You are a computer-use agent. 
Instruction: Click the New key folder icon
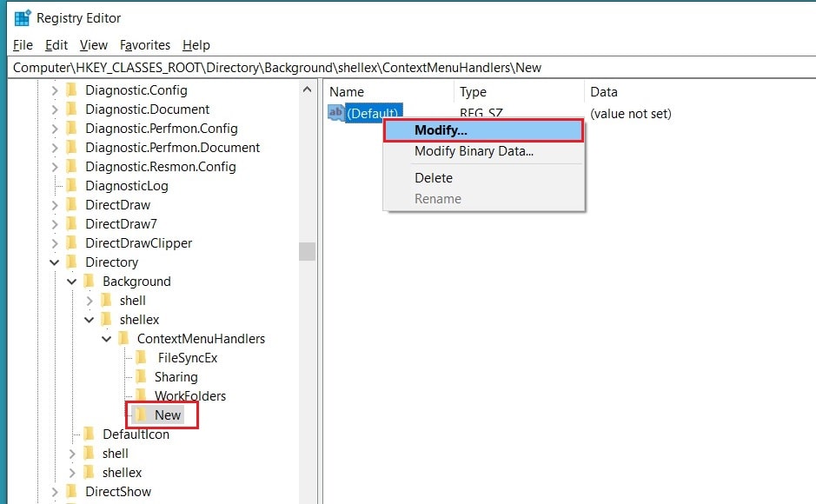(x=143, y=414)
